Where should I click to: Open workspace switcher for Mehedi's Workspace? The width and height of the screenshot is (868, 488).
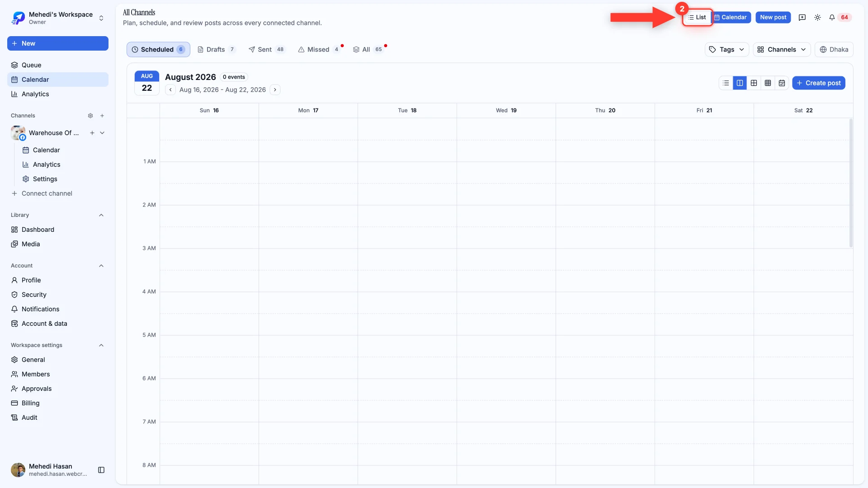point(58,18)
